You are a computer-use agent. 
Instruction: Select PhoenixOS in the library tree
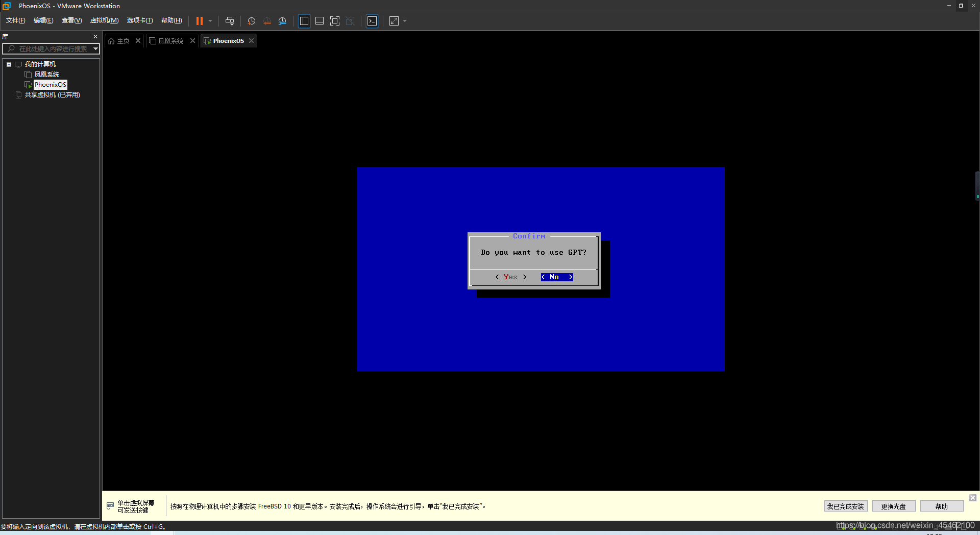(51, 85)
